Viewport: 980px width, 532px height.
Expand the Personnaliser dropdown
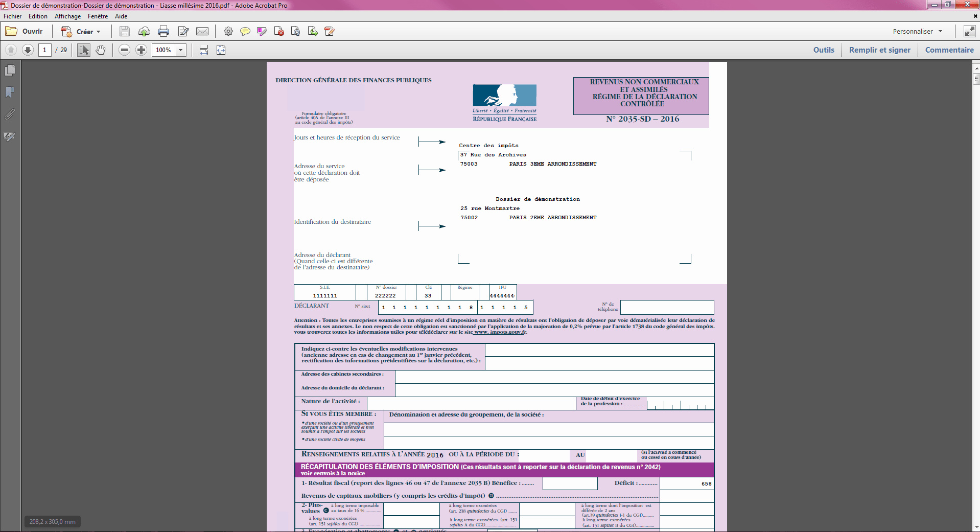click(x=917, y=32)
